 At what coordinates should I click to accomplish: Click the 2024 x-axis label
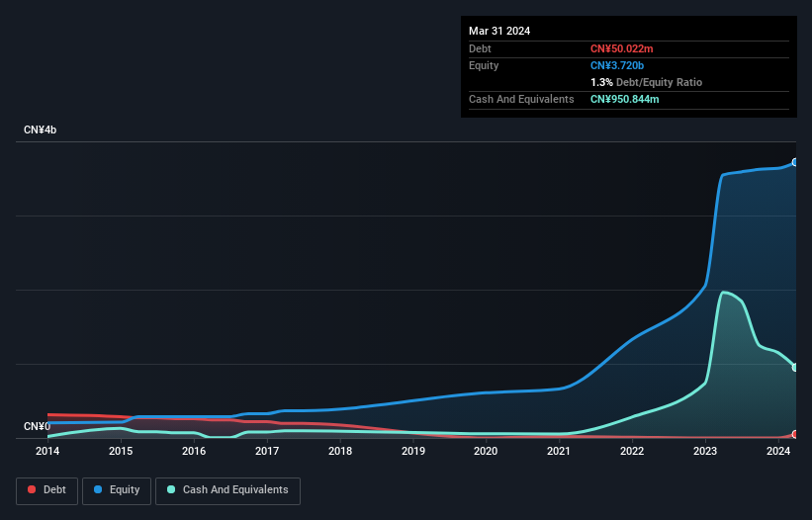coord(778,451)
